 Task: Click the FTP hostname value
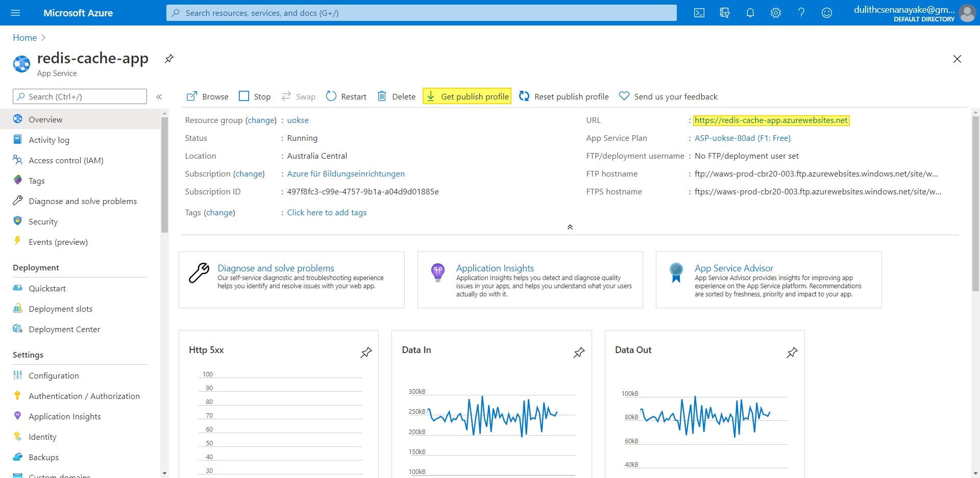click(816, 174)
